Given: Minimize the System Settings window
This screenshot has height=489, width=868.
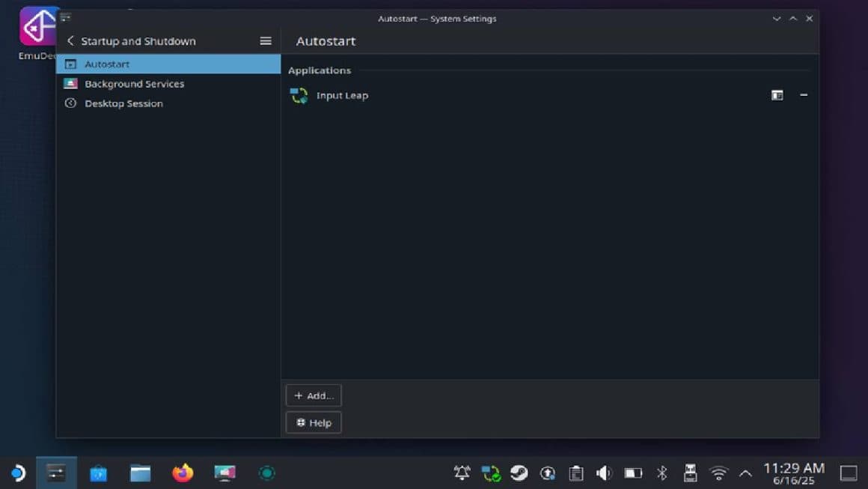Looking at the screenshot, I should point(777,18).
